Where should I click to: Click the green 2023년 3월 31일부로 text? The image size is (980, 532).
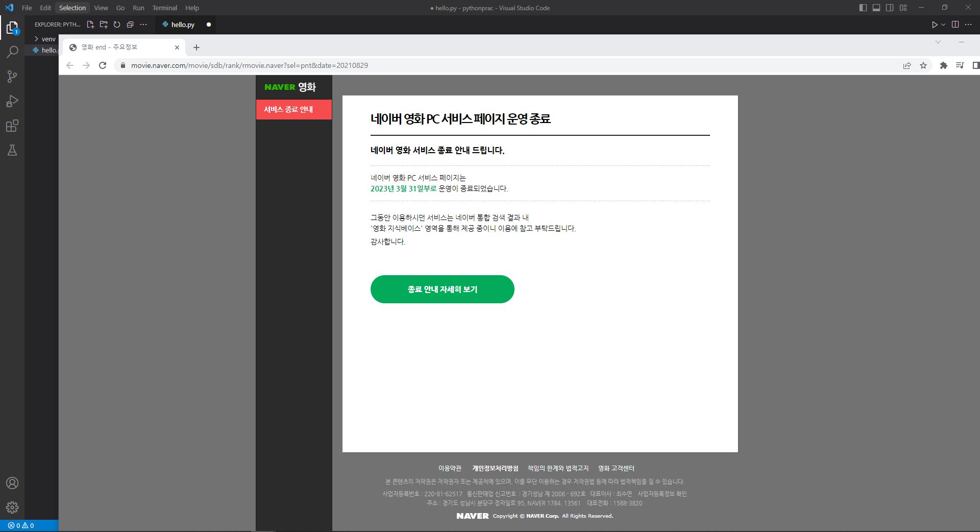tap(403, 188)
